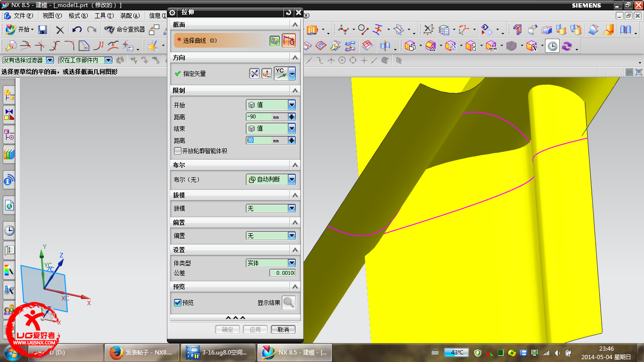This screenshot has height=362, width=644.
Task: Collapse the 限制 section
Action: click(x=295, y=90)
